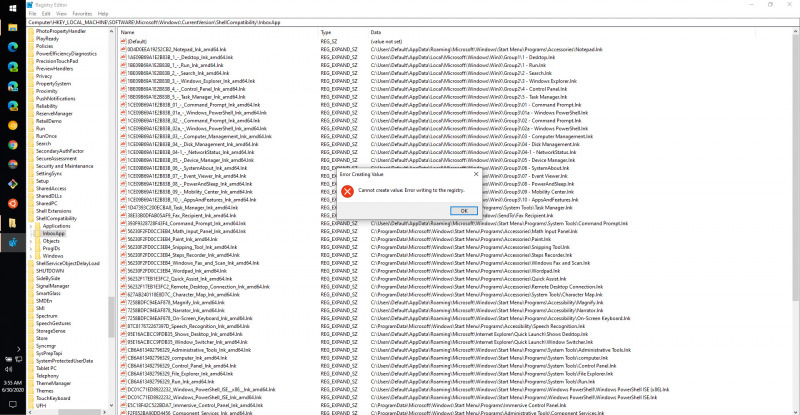The height and width of the screenshot is (415, 800).
Task: Click the icon of the File_Explorer_lnk value
Action: [123, 374]
